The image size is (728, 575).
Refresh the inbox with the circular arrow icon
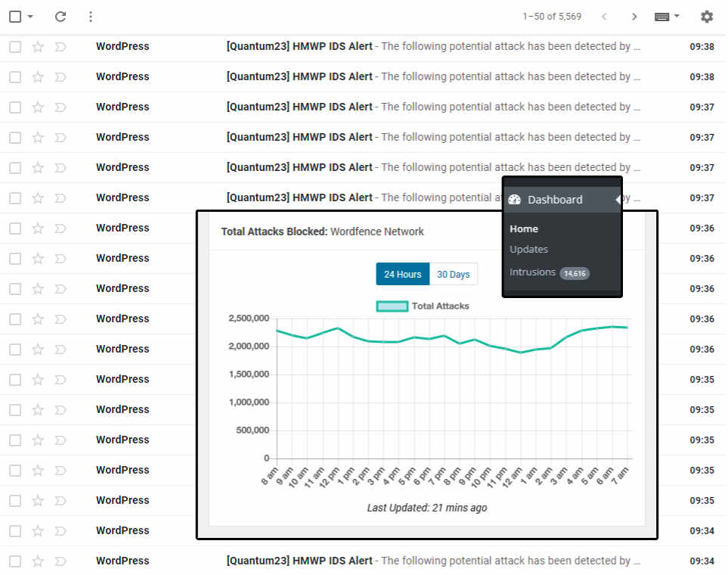60,17
